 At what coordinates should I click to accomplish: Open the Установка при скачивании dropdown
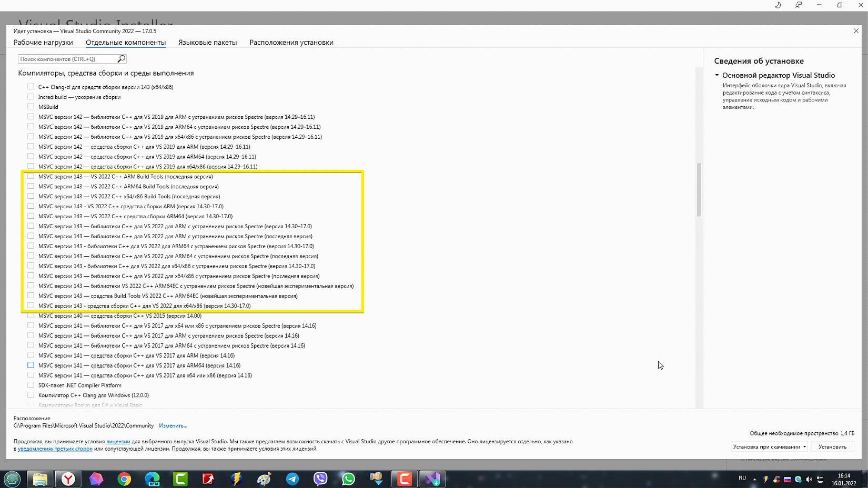(770, 447)
